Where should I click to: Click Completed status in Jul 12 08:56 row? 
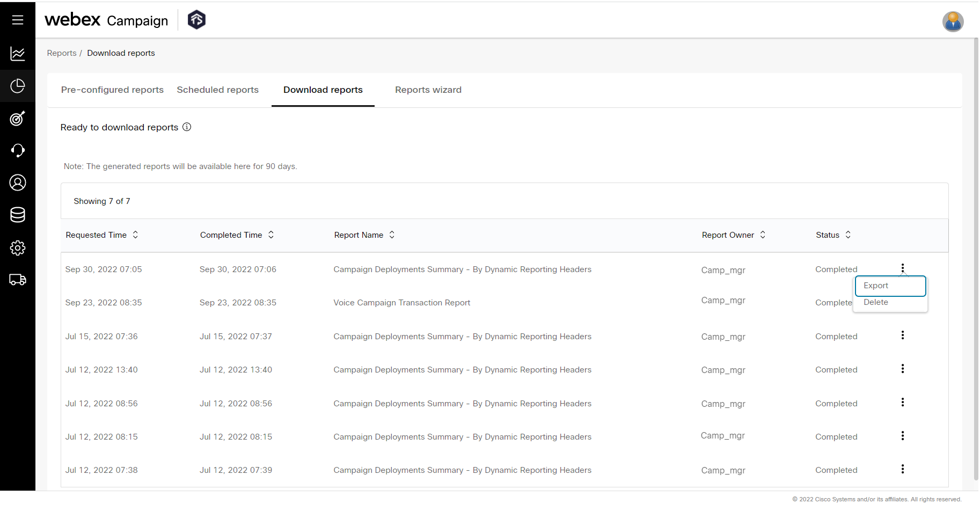click(836, 404)
